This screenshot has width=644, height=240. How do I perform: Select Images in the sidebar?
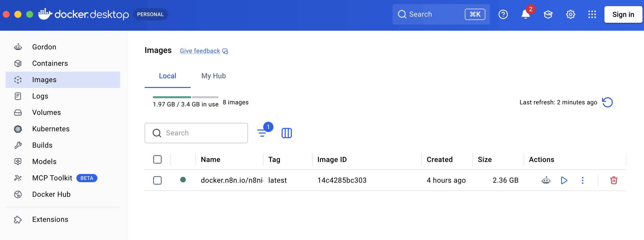[x=63, y=80]
